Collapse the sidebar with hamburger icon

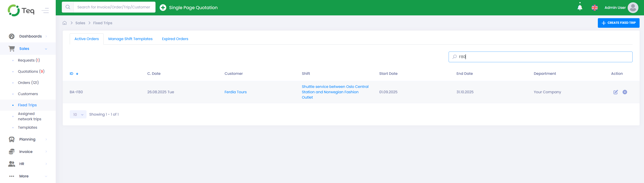click(x=45, y=10)
